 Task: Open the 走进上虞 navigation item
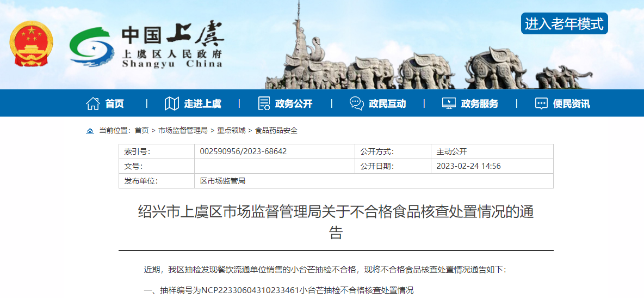click(x=202, y=104)
